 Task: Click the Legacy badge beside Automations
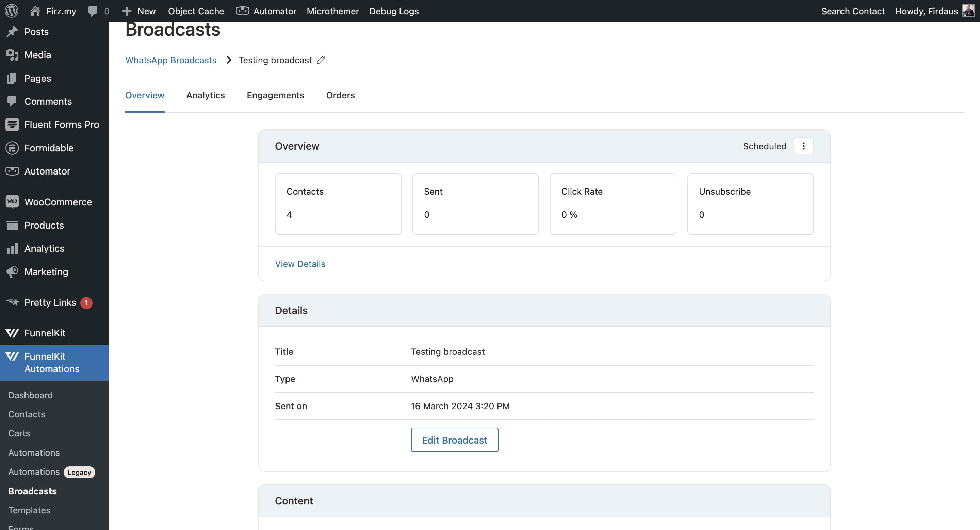79,472
